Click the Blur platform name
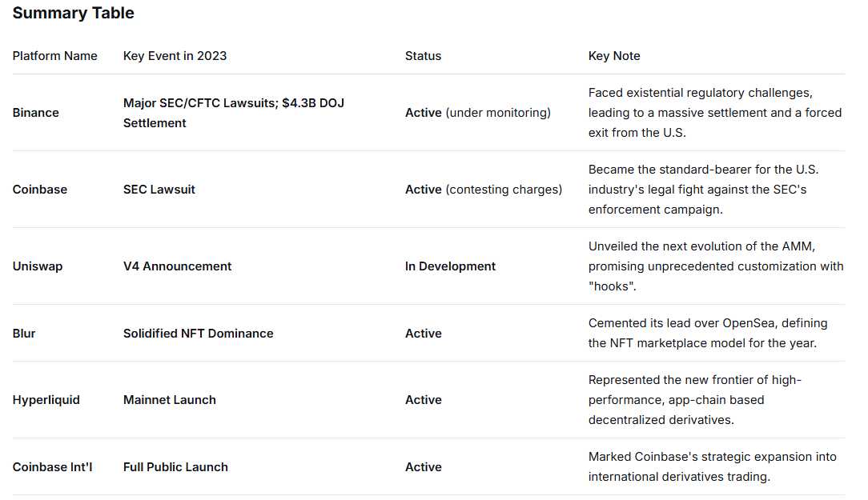 pos(23,334)
